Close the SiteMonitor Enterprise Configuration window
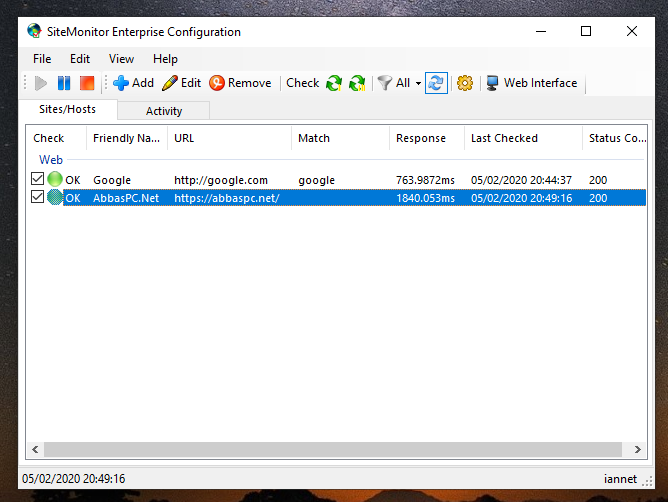The image size is (668, 502). [632, 31]
